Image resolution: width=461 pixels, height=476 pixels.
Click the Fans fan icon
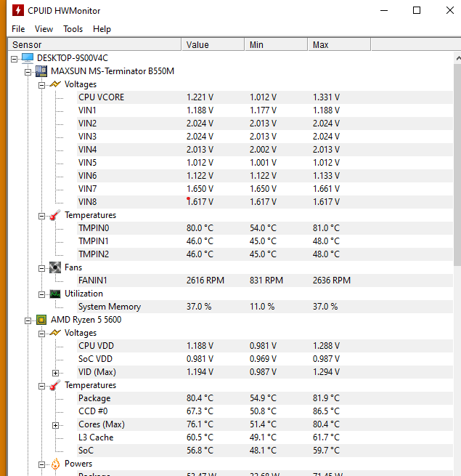pos(55,267)
